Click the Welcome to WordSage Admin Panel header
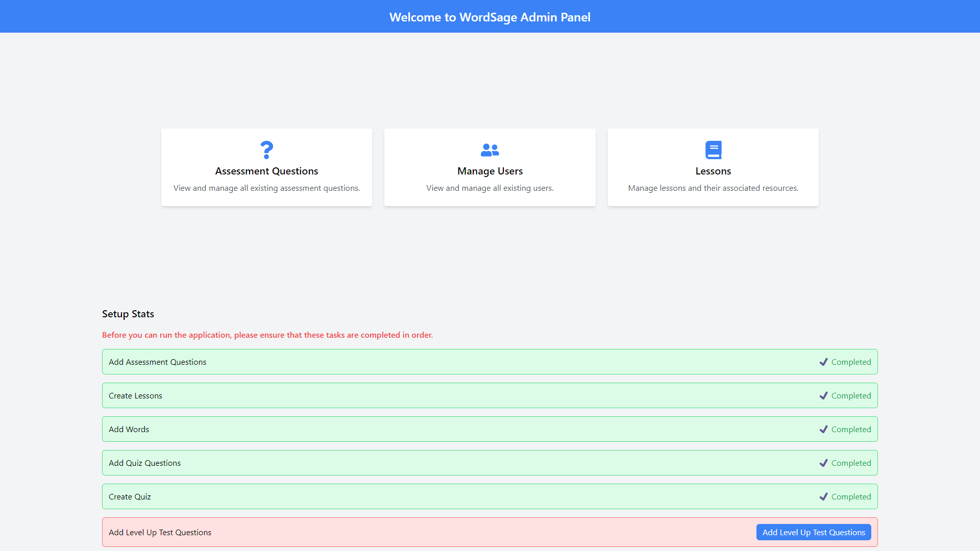 tap(489, 17)
